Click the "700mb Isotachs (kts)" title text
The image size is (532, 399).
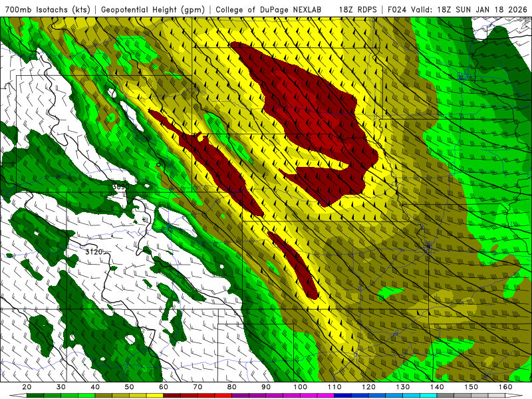(48, 10)
